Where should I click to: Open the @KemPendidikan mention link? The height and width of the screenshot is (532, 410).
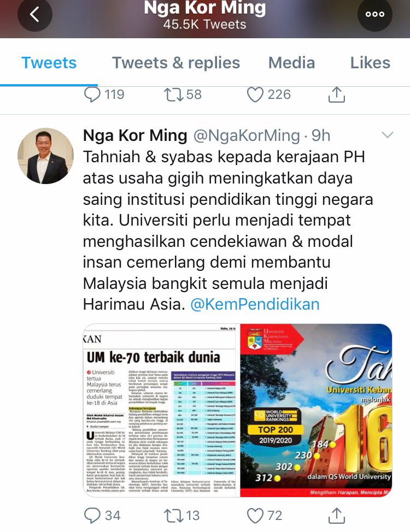click(x=255, y=304)
